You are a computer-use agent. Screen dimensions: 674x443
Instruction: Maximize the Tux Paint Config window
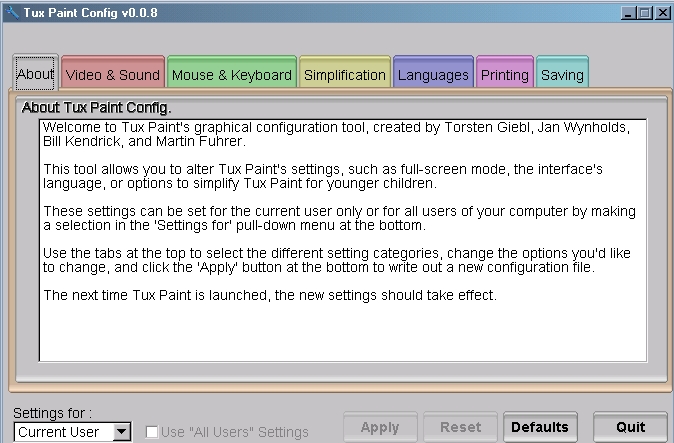point(643,12)
